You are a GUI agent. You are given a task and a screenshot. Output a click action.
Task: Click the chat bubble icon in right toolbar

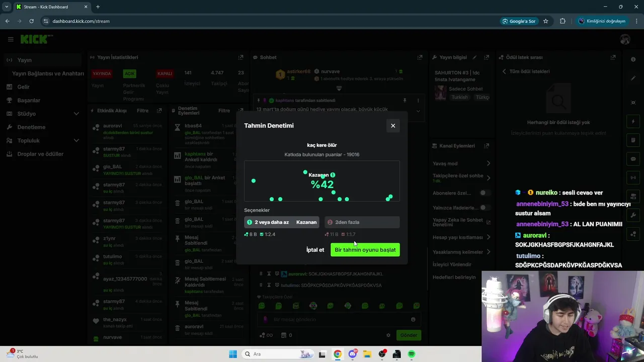point(633,159)
